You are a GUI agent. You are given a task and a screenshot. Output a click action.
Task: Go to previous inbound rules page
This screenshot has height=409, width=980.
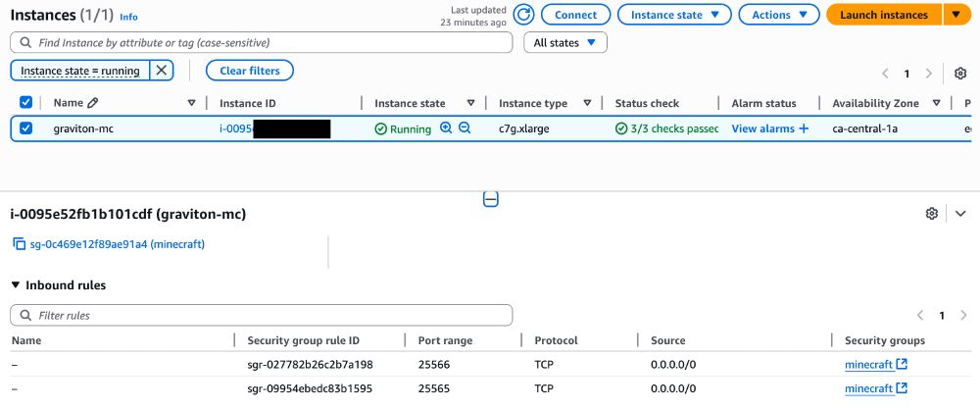[920, 315]
